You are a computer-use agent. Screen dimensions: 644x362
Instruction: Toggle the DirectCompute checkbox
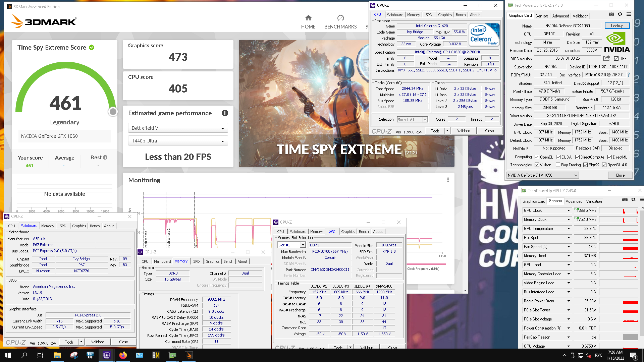(577, 157)
